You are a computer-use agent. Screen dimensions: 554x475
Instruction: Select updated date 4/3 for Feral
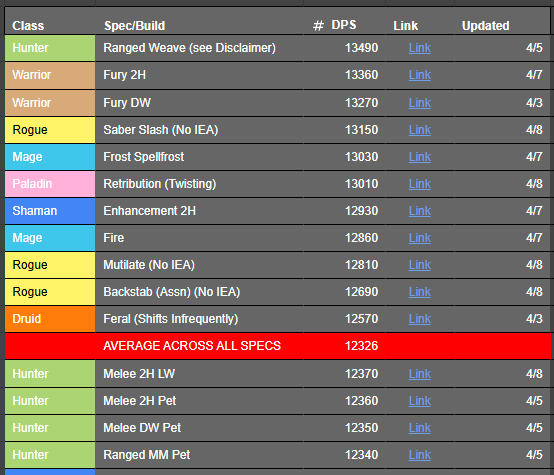[x=534, y=319]
